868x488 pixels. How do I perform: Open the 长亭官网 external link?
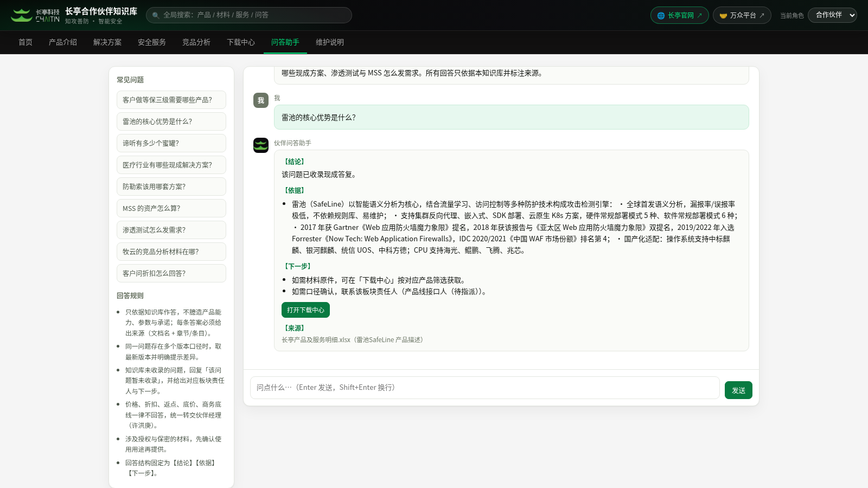click(680, 15)
